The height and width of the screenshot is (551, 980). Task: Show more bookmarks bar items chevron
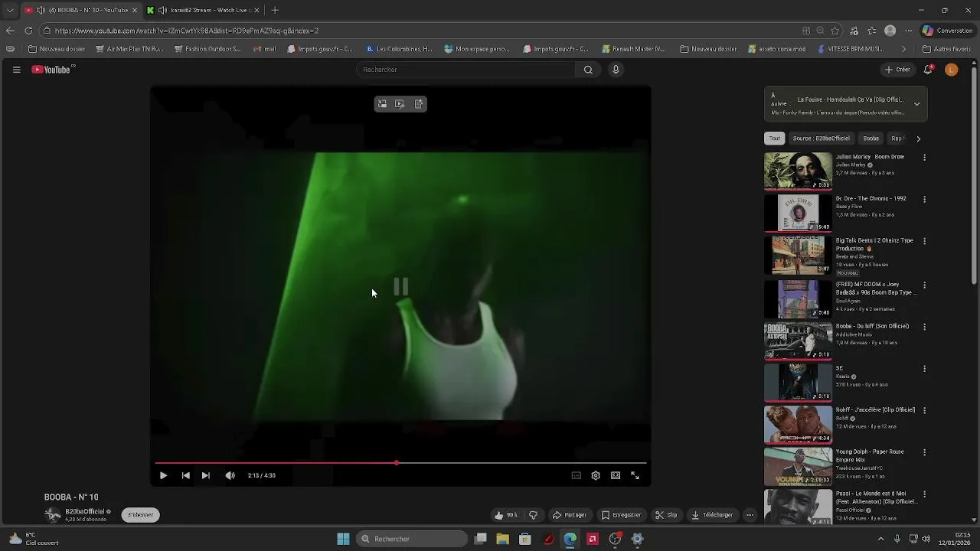903,49
